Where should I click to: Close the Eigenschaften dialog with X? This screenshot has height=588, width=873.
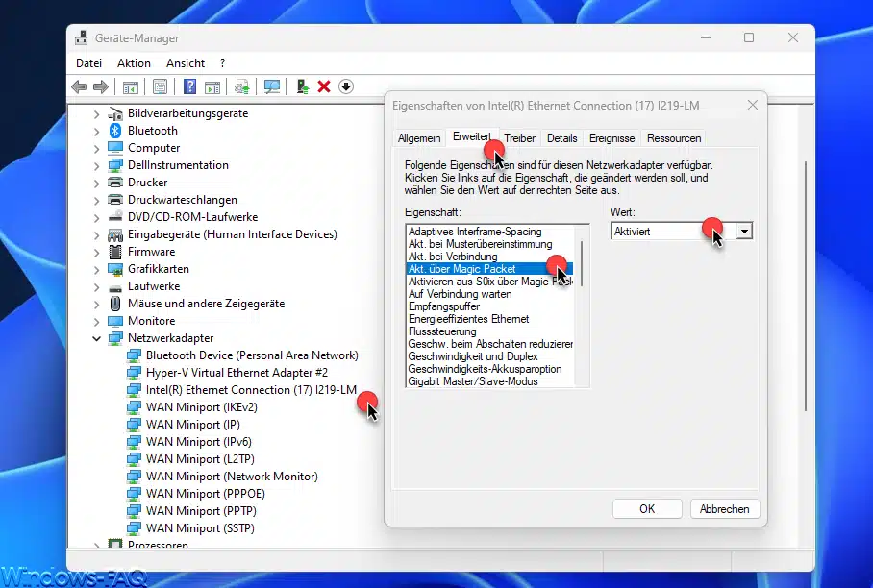(753, 105)
